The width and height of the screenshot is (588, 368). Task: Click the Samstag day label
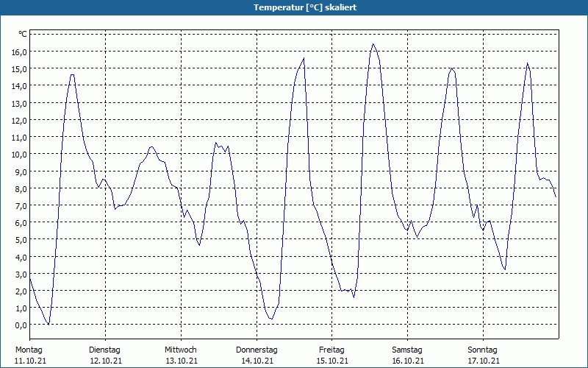[407, 350]
